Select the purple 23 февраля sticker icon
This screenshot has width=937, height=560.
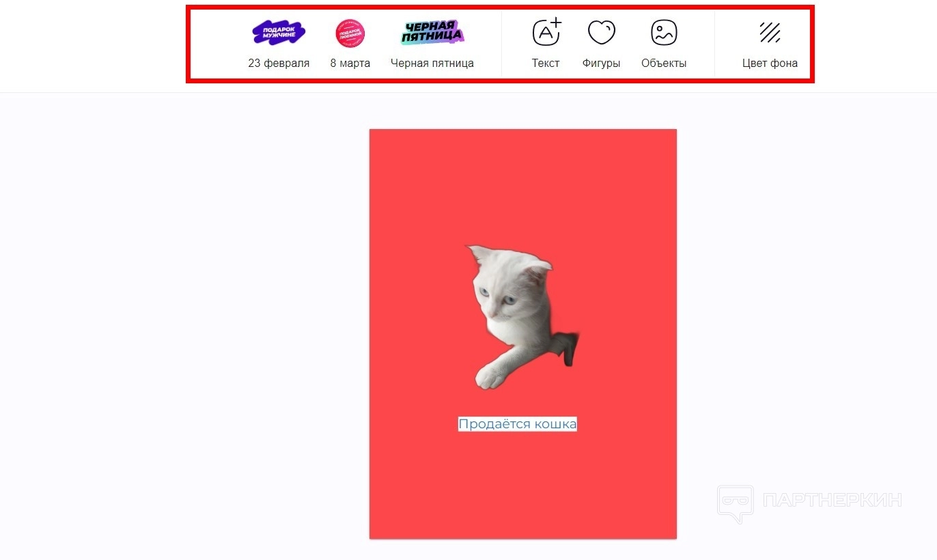279,33
